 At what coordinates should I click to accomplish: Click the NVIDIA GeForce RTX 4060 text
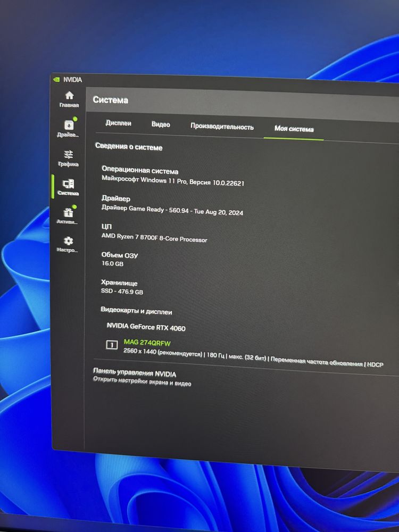[x=146, y=327]
